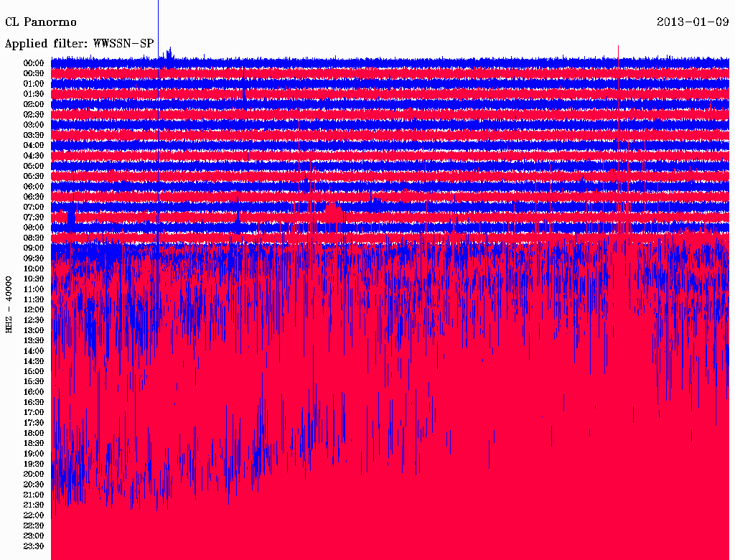Click the 20:30 time label
735x560 pixels.
(34, 485)
